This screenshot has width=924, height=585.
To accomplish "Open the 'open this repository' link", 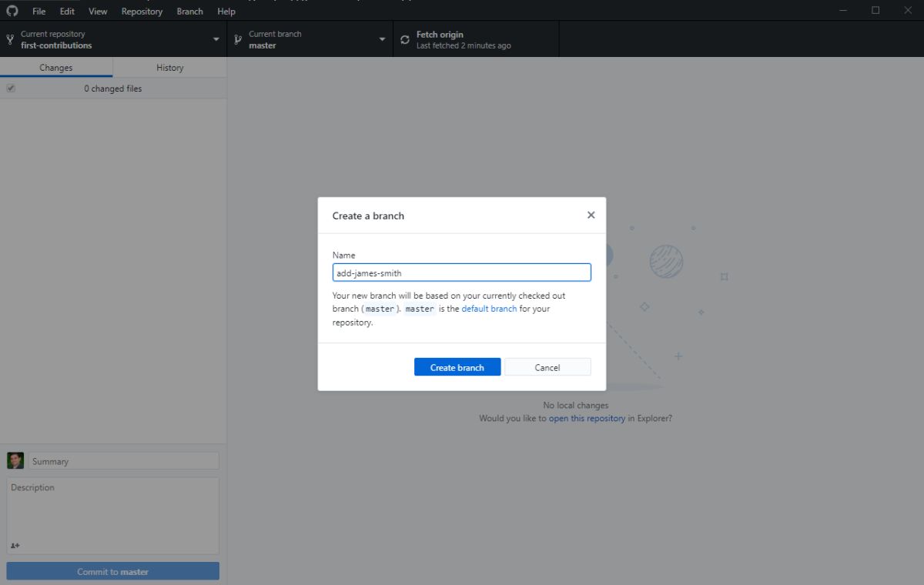I will click(587, 419).
